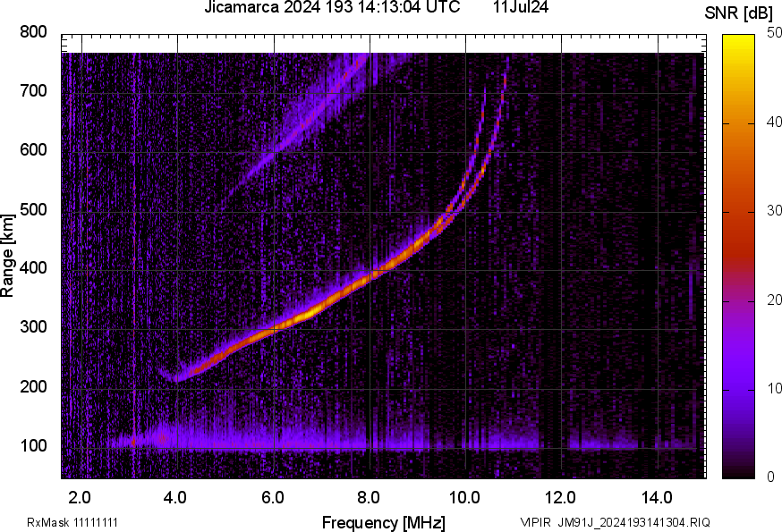Image resolution: width=782 pixels, height=532 pixels.
Task: Click the colorbar tick label '50'
Action: coord(773,33)
